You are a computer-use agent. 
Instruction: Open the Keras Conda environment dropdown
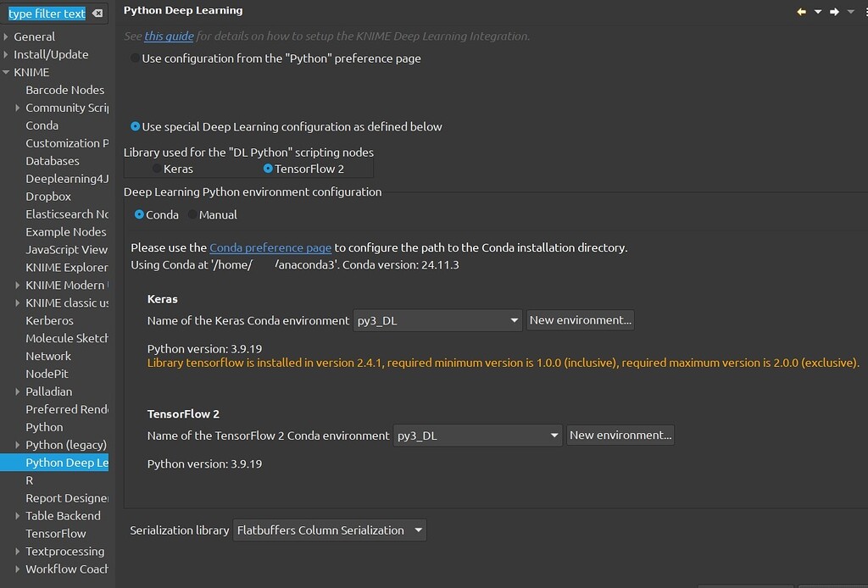coord(514,319)
